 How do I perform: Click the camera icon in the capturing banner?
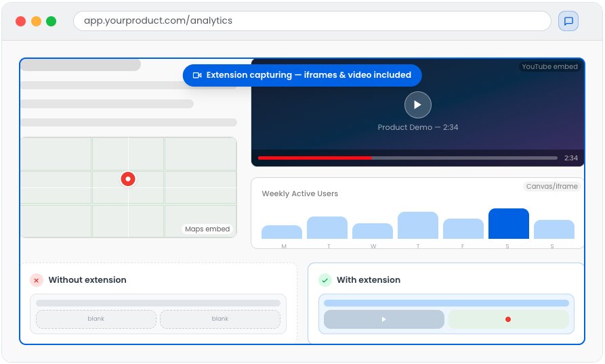pos(197,75)
